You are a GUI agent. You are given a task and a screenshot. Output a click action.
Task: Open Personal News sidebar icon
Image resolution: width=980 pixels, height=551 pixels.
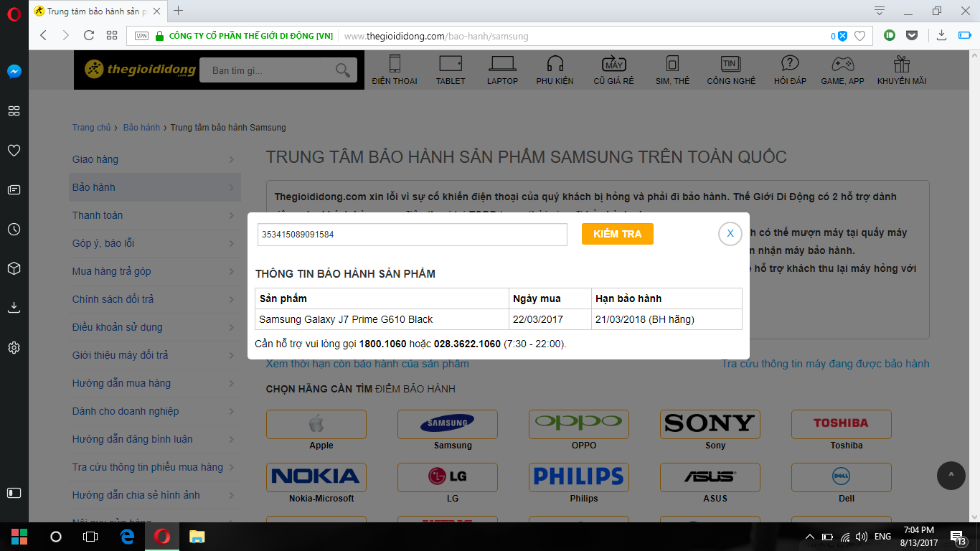pyautogui.click(x=14, y=190)
